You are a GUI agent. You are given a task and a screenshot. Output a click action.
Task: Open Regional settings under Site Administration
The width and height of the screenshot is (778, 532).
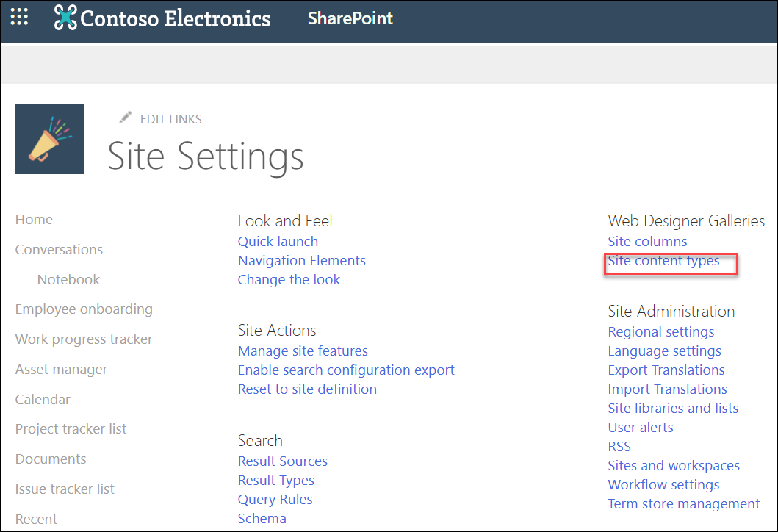(660, 331)
